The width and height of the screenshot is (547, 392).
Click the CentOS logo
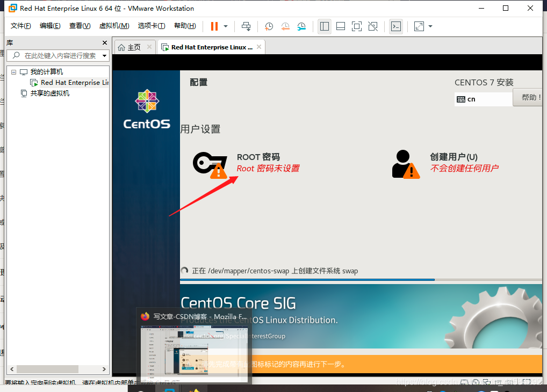point(147,109)
